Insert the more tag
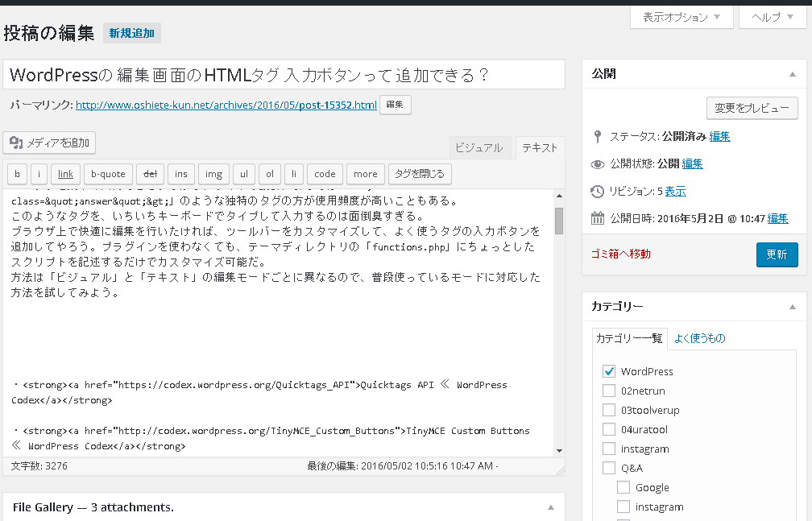 click(366, 174)
